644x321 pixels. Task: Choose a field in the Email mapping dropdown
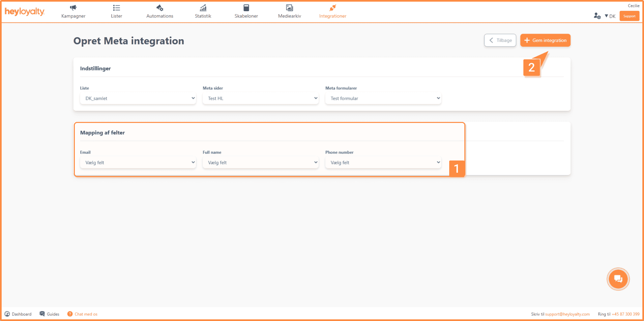[138, 162]
